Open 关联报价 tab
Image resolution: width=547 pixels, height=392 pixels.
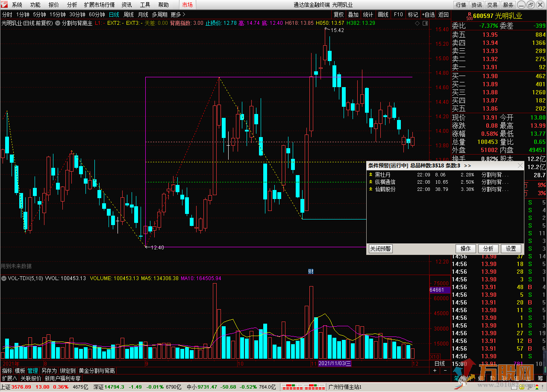pyautogui.click(x=31, y=378)
